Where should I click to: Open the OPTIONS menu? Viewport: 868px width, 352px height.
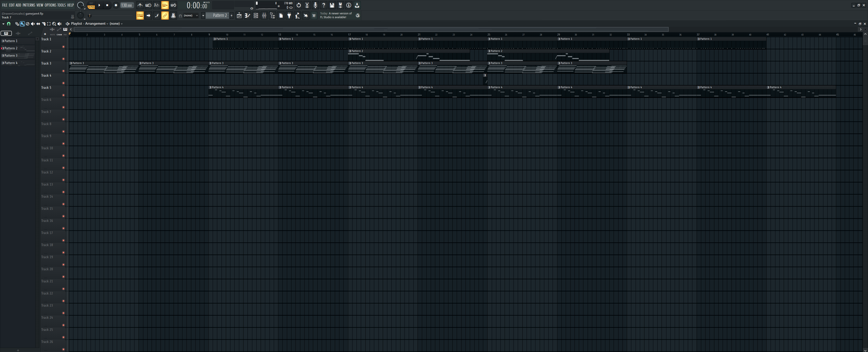[50, 5]
